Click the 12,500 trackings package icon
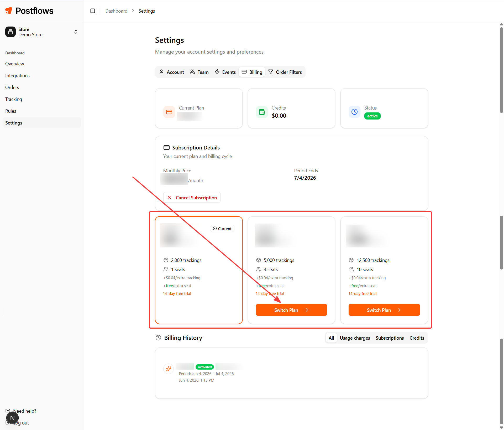This screenshot has height=430, width=504. [351, 260]
